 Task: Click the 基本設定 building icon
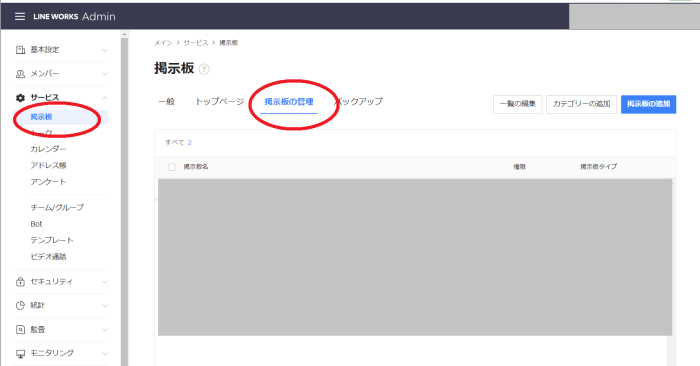[x=20, y=50]
